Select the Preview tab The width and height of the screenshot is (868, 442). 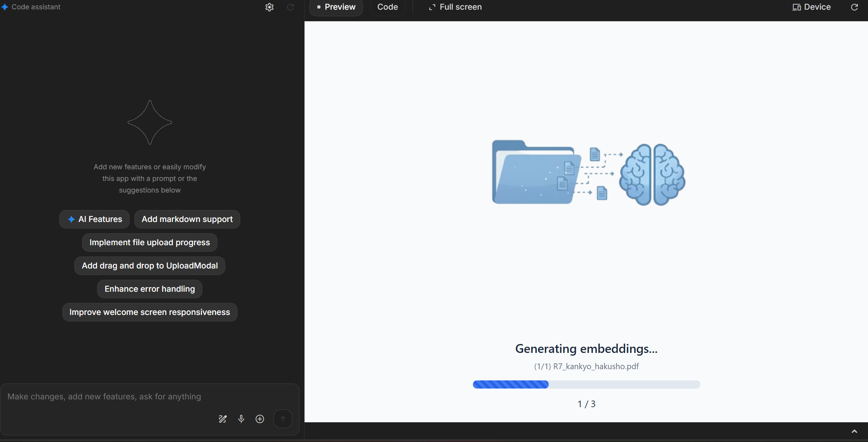[x=336, y=7]
